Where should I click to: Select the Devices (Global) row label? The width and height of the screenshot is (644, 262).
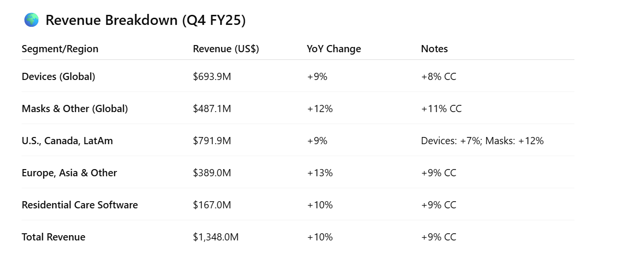[59, 77]
